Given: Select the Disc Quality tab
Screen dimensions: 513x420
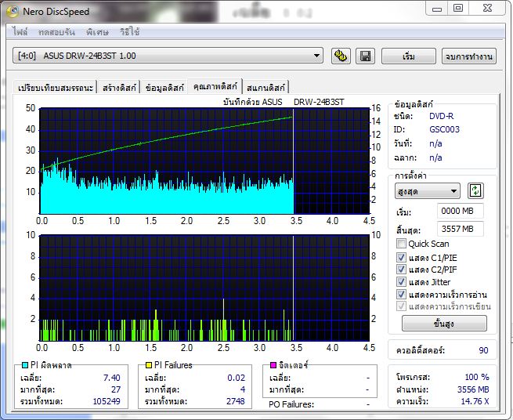Looking at the screenshot, I should (215, 86).
